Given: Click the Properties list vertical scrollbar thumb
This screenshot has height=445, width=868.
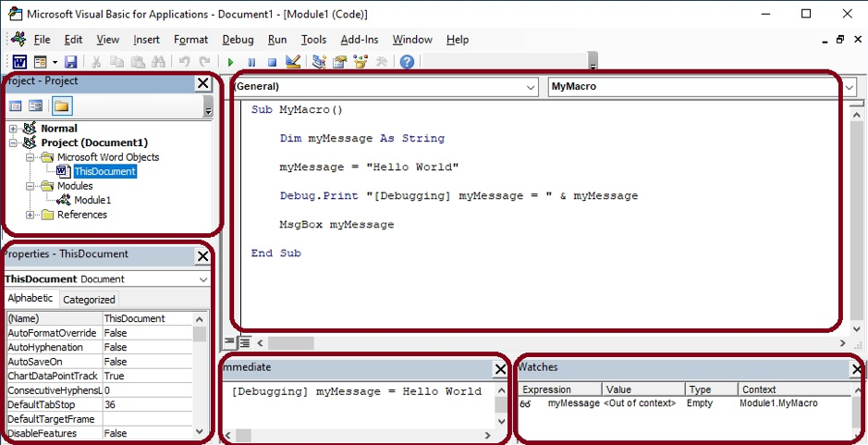Looking at the screenshot, I should [200, 334].
